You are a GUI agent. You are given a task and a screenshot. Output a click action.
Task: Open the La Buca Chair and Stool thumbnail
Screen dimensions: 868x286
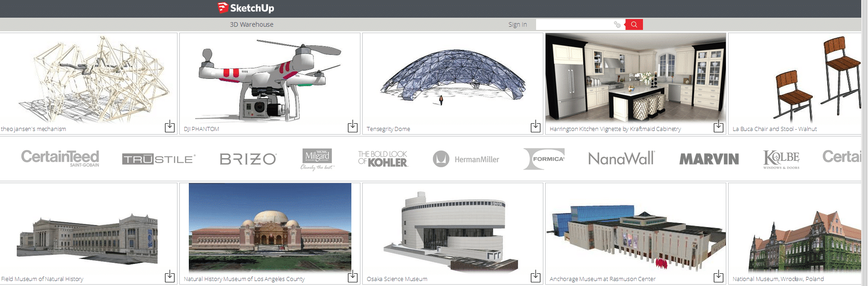click(x=795, y=77)
